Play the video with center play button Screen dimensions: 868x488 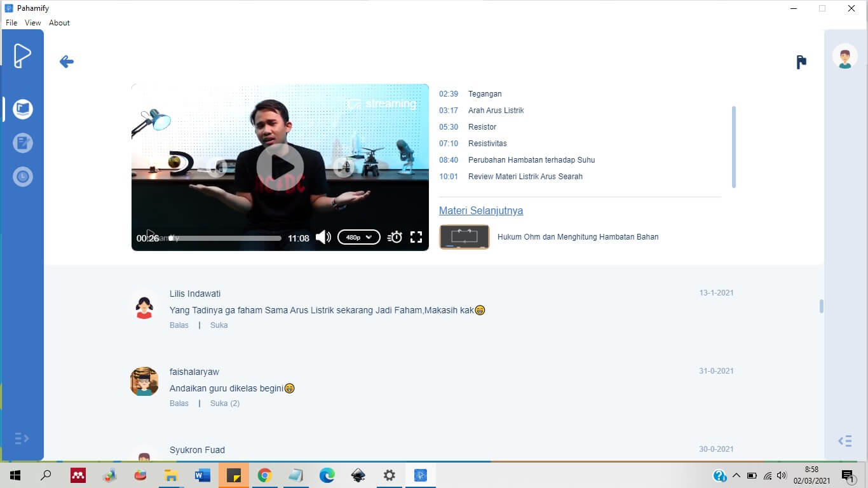280,167
